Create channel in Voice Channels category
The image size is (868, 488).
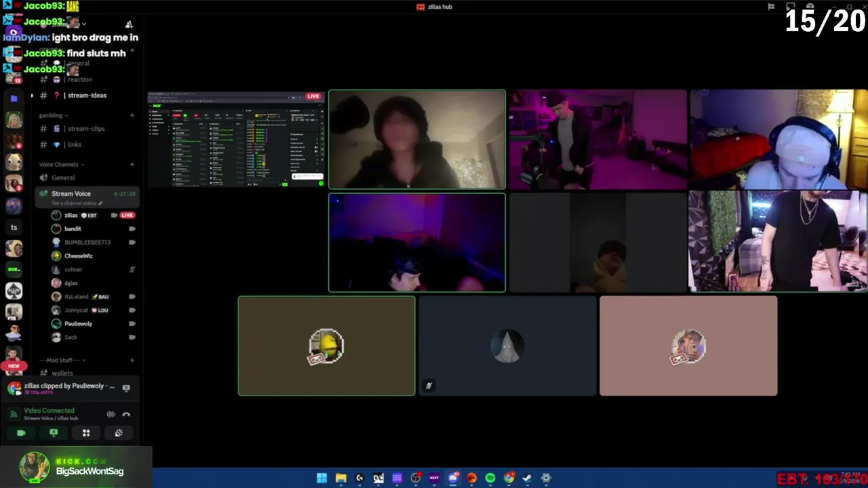click(x=132, y=164)
